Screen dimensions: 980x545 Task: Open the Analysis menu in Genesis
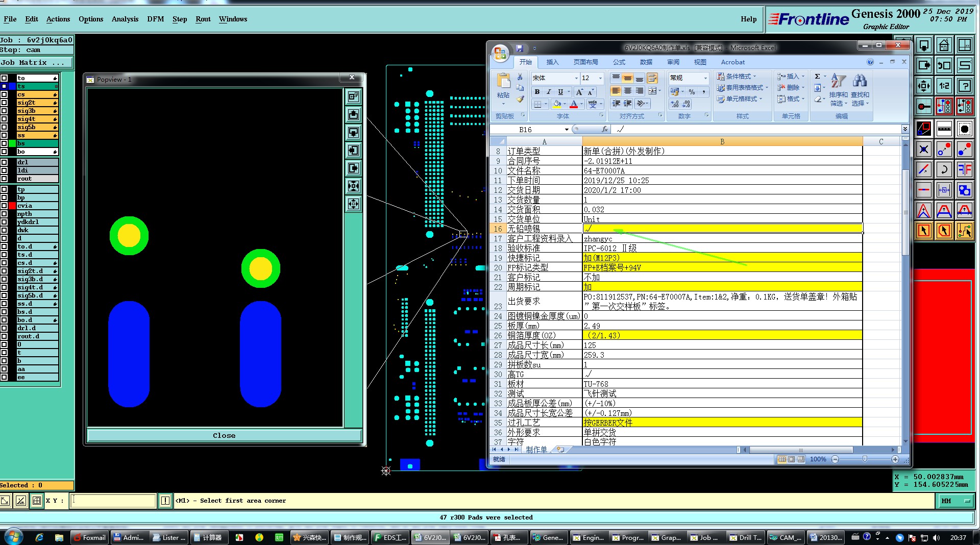[x=125, y=19]
